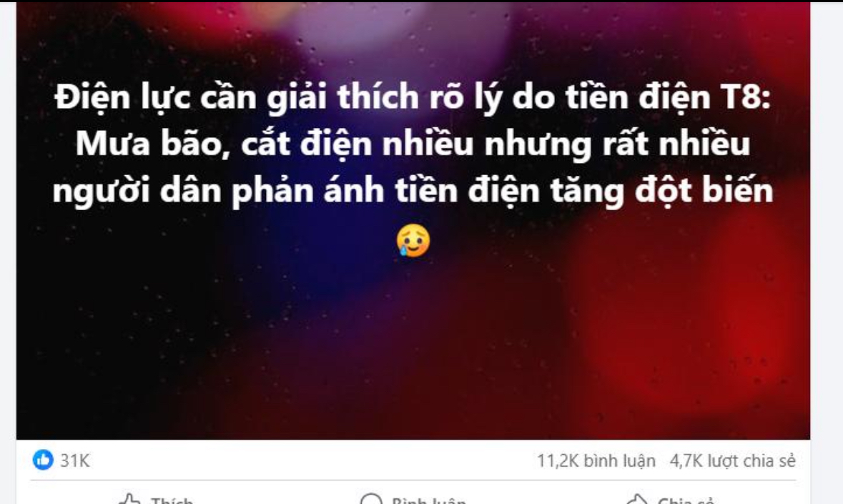View the 4,7K lượt chia sẻ list
843x504 pixels.
pyautogui.click(x=733, y=460)
